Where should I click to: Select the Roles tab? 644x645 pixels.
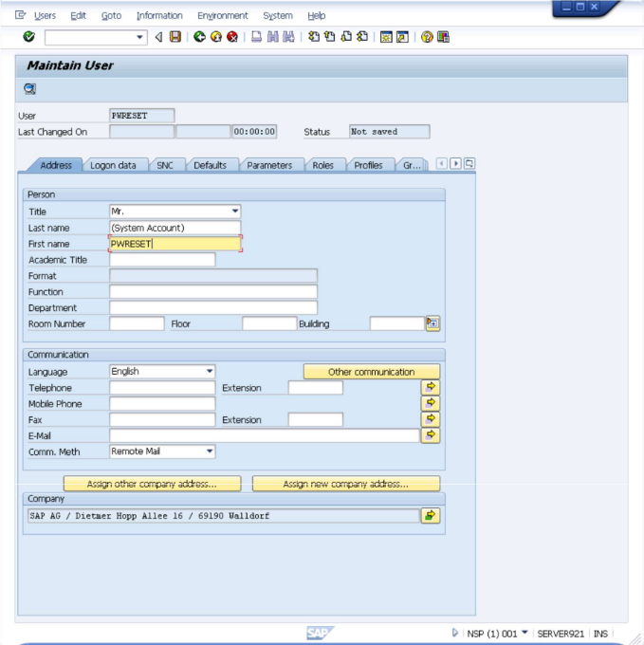click(x=322, y=165)
